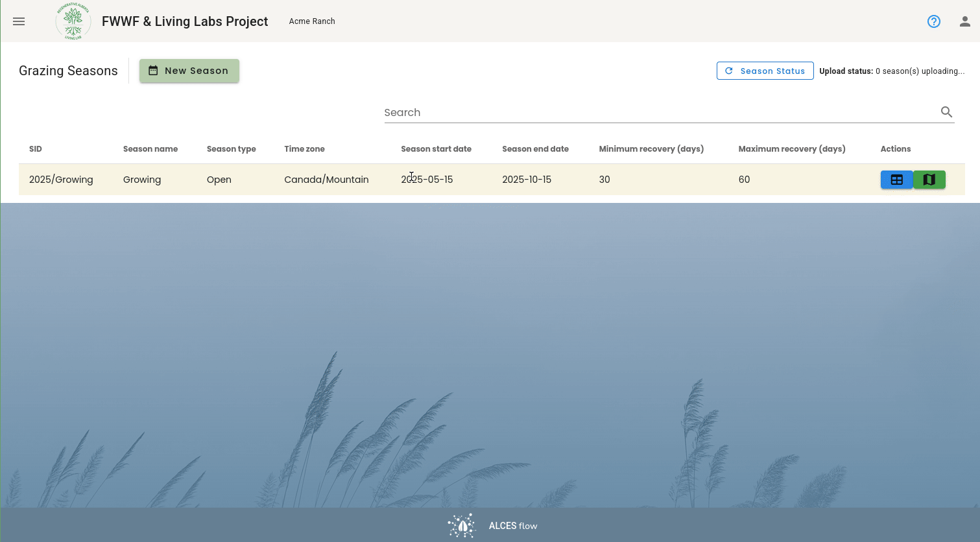Open the blue table view action

point(896,180)
